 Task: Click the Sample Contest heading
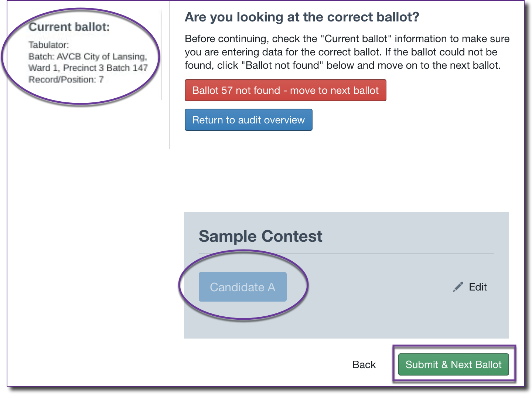[260, 236]
